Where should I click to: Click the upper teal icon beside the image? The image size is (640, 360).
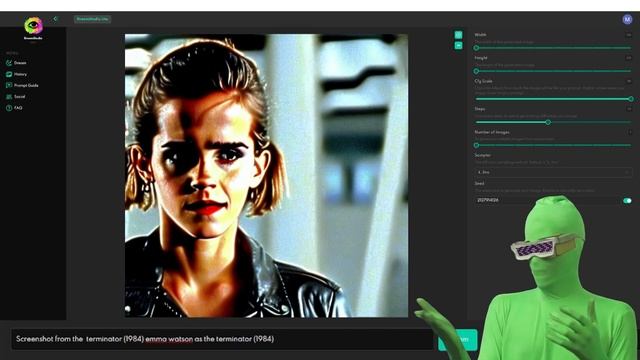click(458, 35)
